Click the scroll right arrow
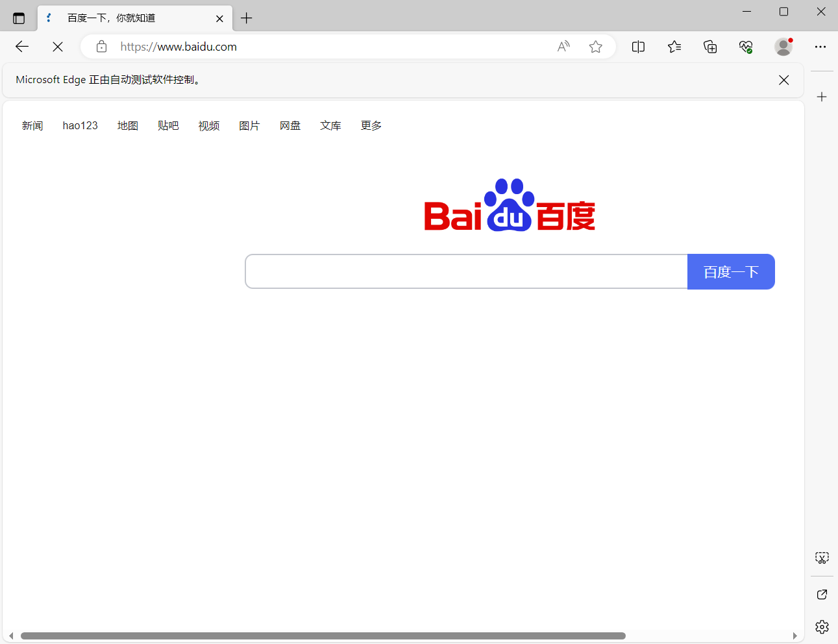The height and width of the screenshot is (644, 838). (x=795, y=636)
